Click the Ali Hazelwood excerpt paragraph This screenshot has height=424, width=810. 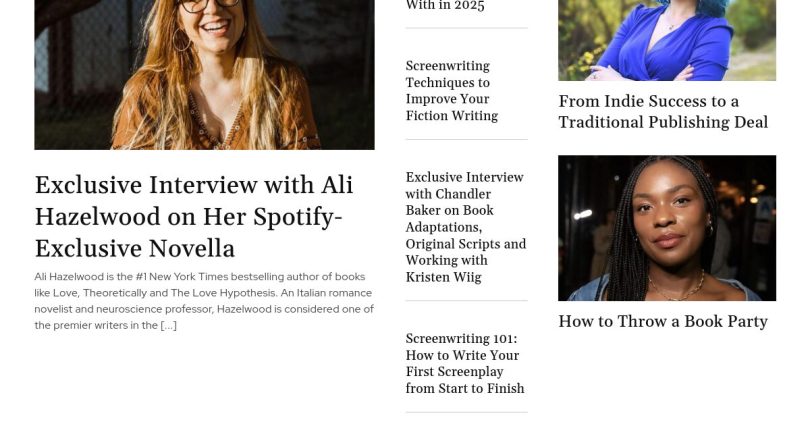point(204,301)
